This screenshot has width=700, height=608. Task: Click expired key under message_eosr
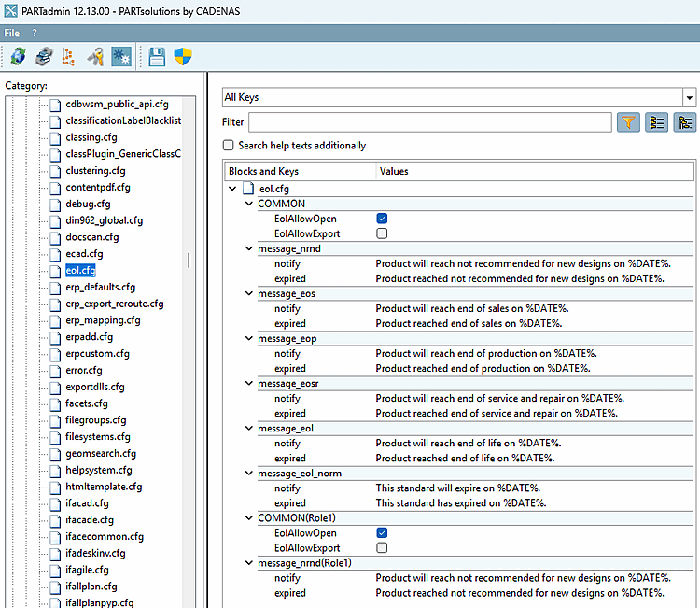tap(289, 413)
